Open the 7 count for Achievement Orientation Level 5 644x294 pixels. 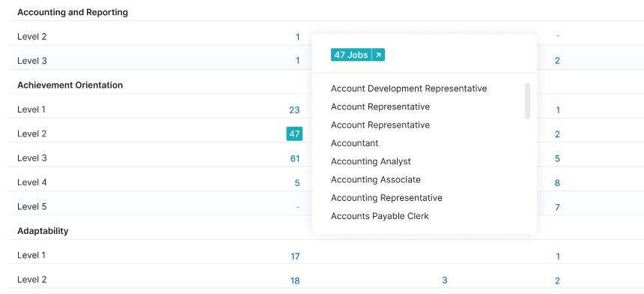point(557,207)
